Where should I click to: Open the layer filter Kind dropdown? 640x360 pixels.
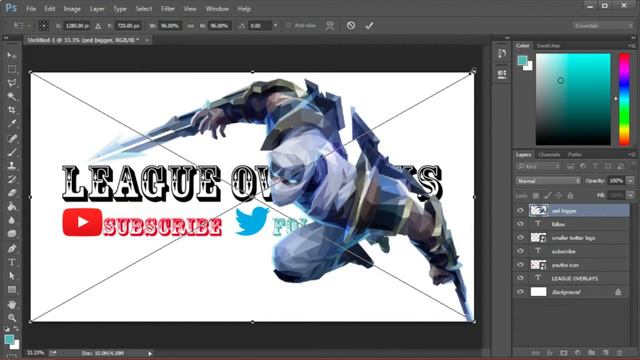click(x=538, y=166)
